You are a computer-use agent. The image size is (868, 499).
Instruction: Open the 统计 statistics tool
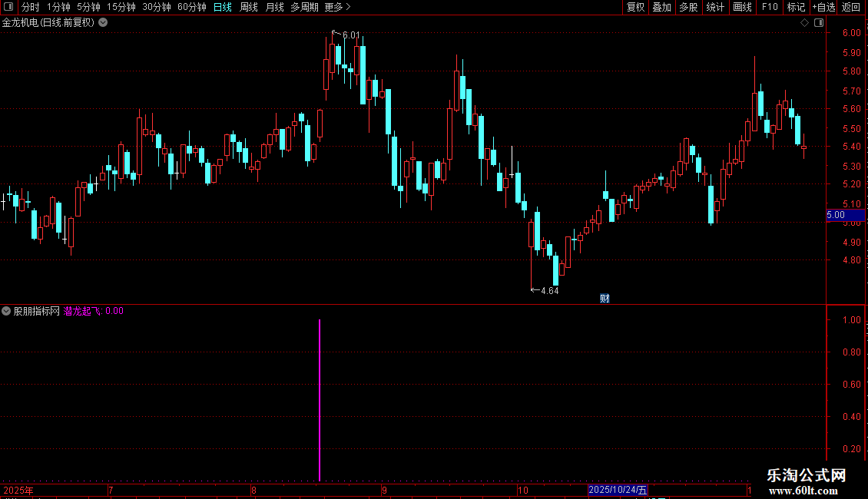(715, 7)
